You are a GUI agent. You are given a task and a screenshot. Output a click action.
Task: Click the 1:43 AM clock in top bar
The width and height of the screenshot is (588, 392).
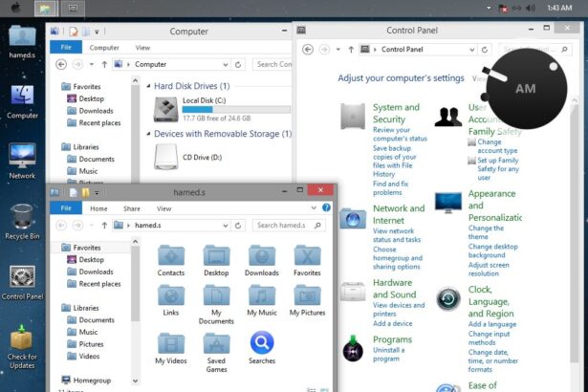pos(559,8)
